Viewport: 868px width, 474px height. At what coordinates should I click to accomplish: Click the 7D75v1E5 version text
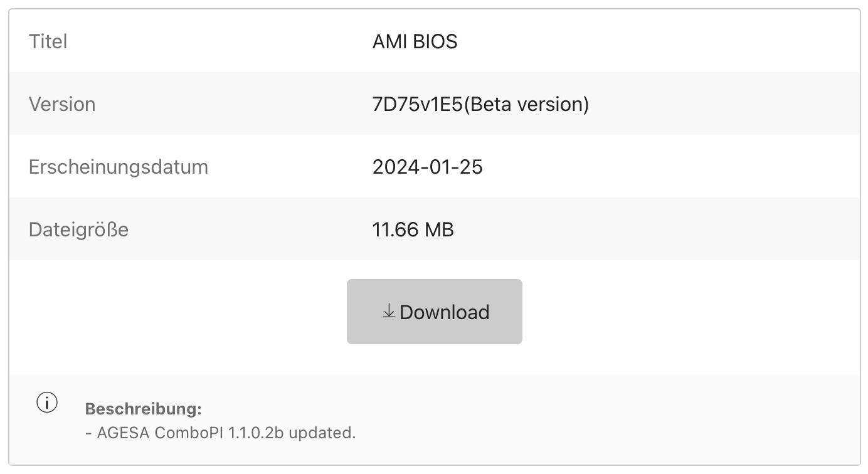417,104
